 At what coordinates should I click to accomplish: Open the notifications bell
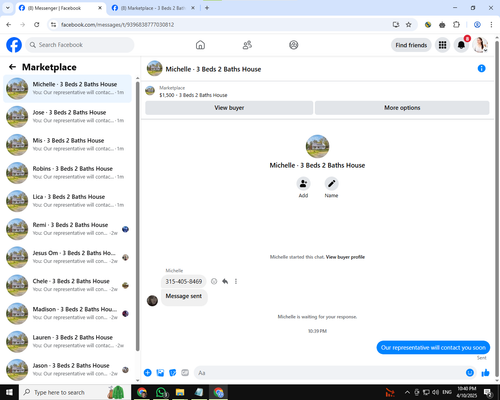pyautogui.click(x=461, y=45)
